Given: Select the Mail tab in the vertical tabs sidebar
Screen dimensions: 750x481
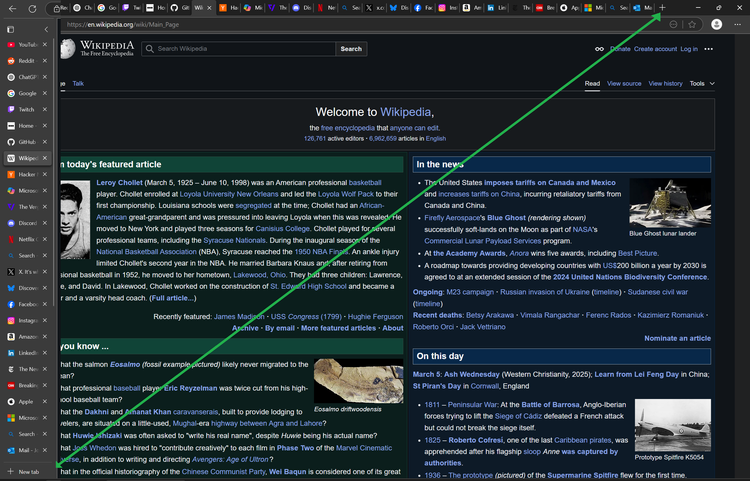Looking at the screenshot, I should [x=24, y=450].
